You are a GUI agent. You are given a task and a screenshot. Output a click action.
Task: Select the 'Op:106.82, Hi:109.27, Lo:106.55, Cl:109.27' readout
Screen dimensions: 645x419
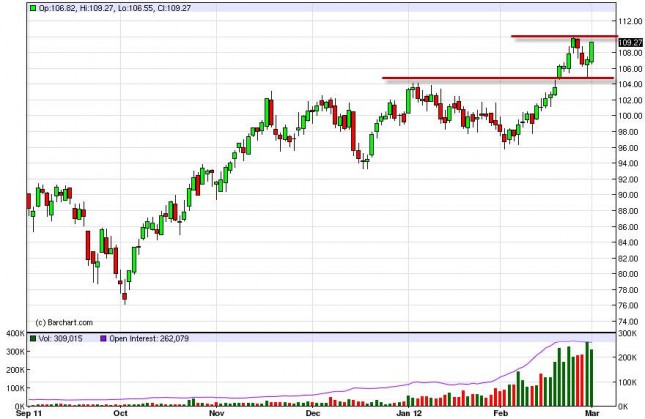[x=115, y=8]
